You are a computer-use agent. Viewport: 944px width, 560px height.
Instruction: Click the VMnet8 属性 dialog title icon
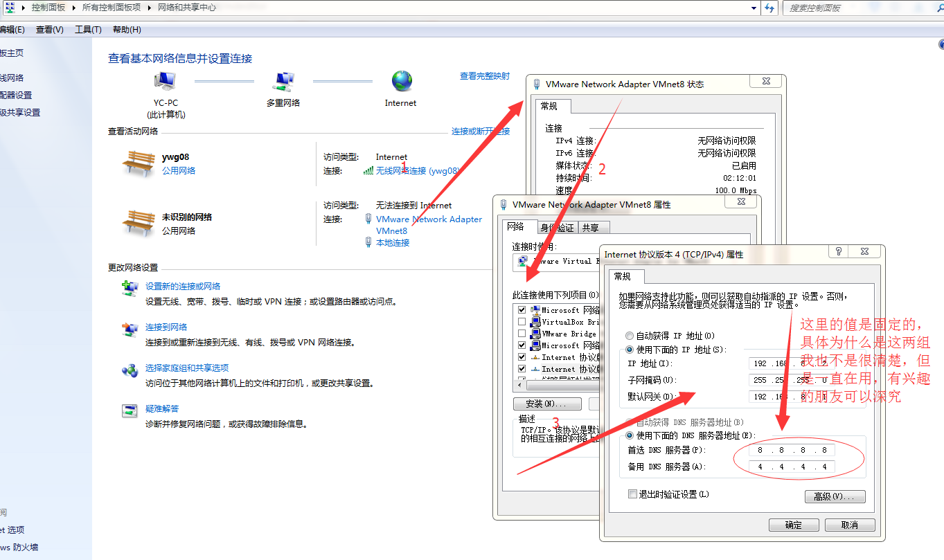(x=504, y=205)
